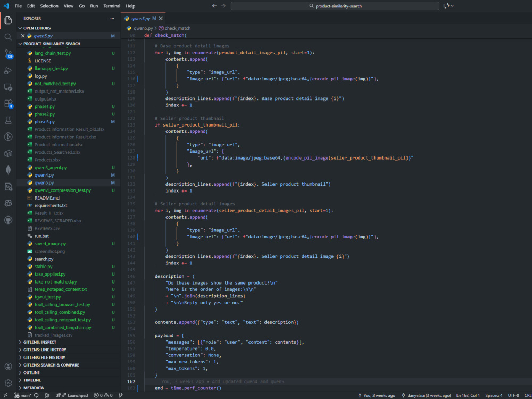Open the MongoDB leaf icon

tap(8, 170)
